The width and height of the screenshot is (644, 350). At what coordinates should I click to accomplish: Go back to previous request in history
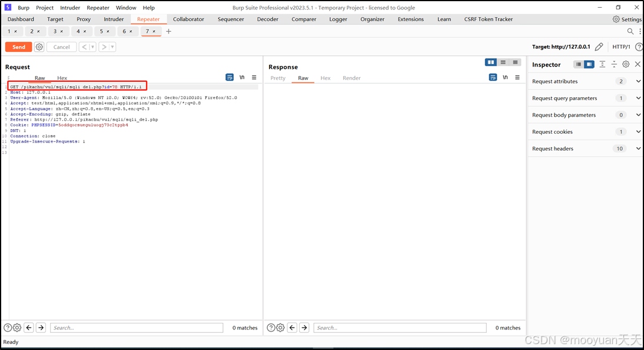[x=84, y=47]
